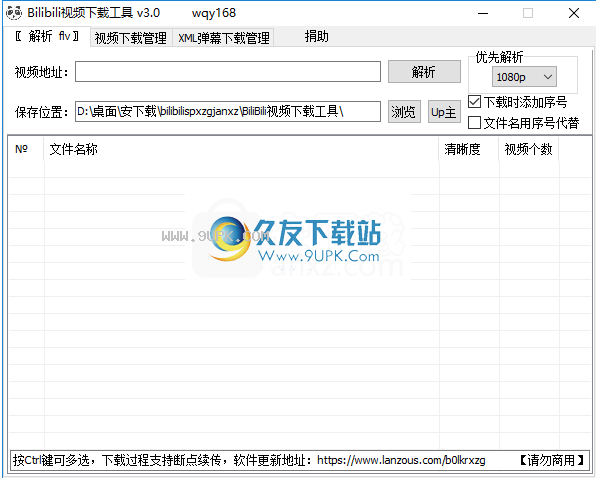Click the 文件名称 column header
Viewport: 596px width, 478px height.
pyautogui.click(x=241, y=149)
